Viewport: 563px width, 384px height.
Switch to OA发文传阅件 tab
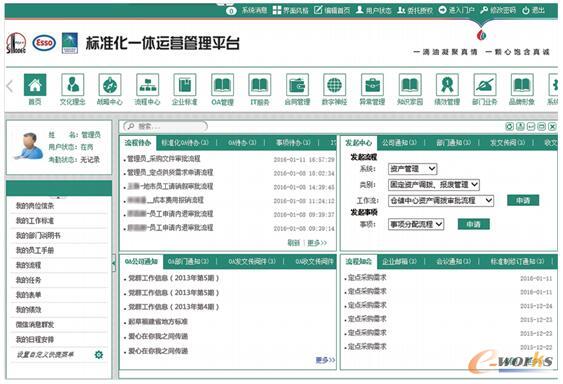252,262
